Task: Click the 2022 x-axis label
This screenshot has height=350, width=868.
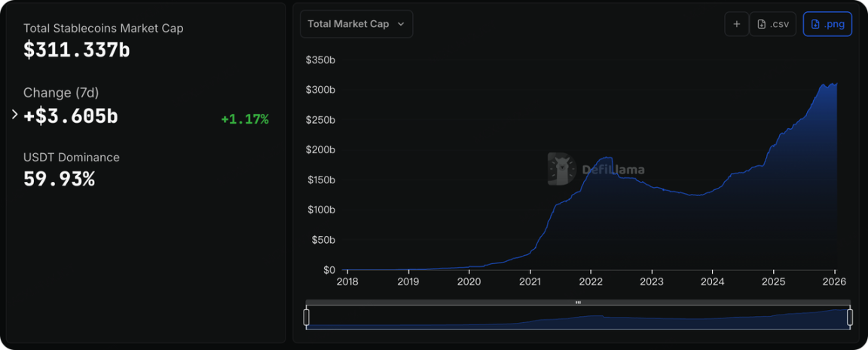Action: click(x=591, y=282)
